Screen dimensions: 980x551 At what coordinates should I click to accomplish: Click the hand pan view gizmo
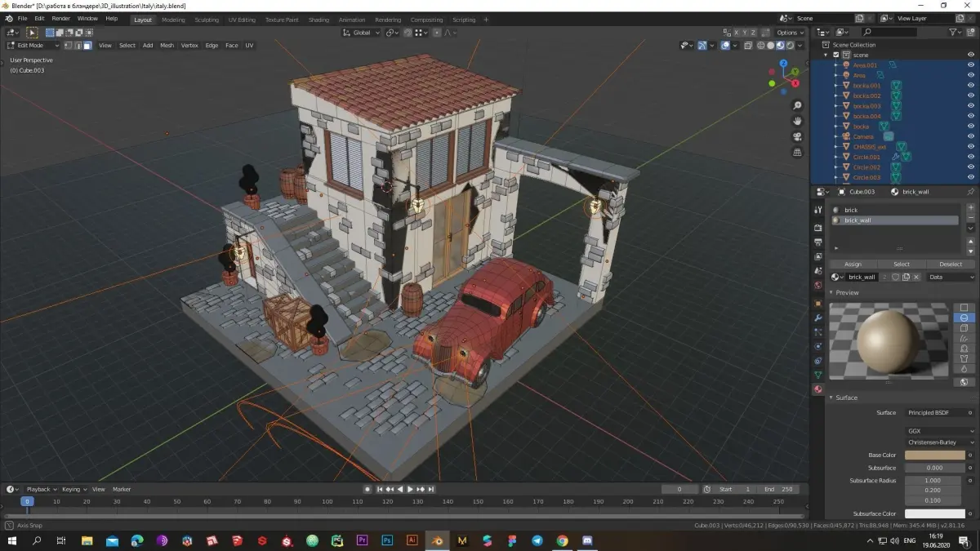click(798, 122)
